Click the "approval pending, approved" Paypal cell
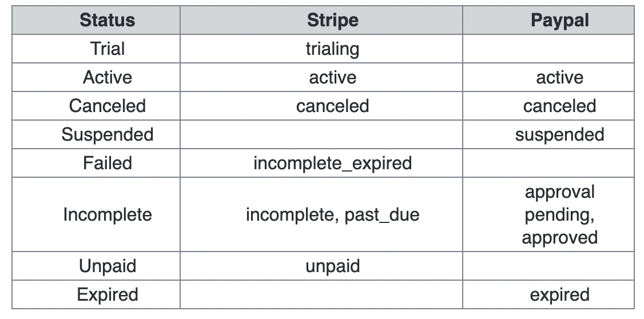 [x=559, y=214]
